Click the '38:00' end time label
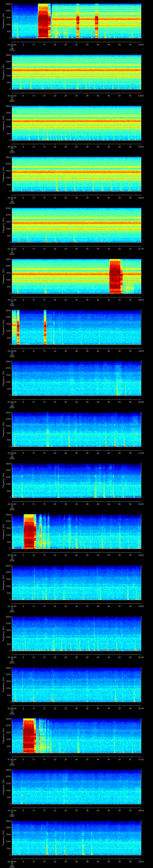This screenshot has width=153, height=868. [141, 810]
